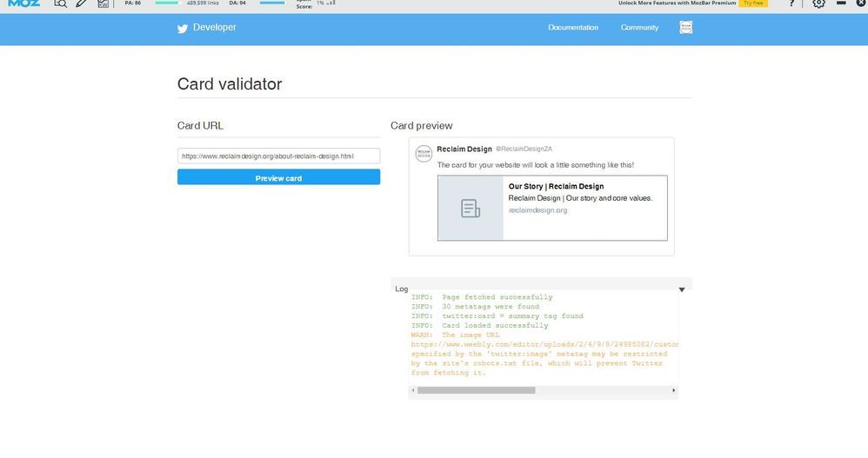Open the Community menu item

point(639,28)
